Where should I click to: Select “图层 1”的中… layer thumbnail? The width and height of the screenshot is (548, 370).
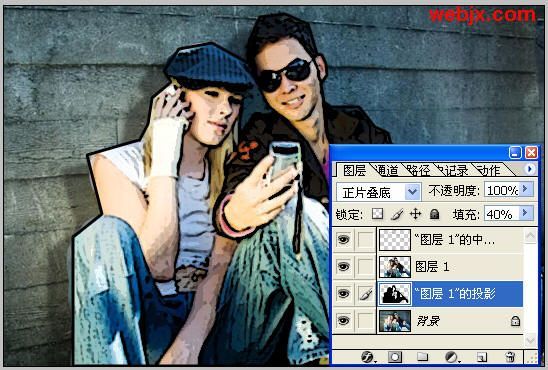coord(395,240)
